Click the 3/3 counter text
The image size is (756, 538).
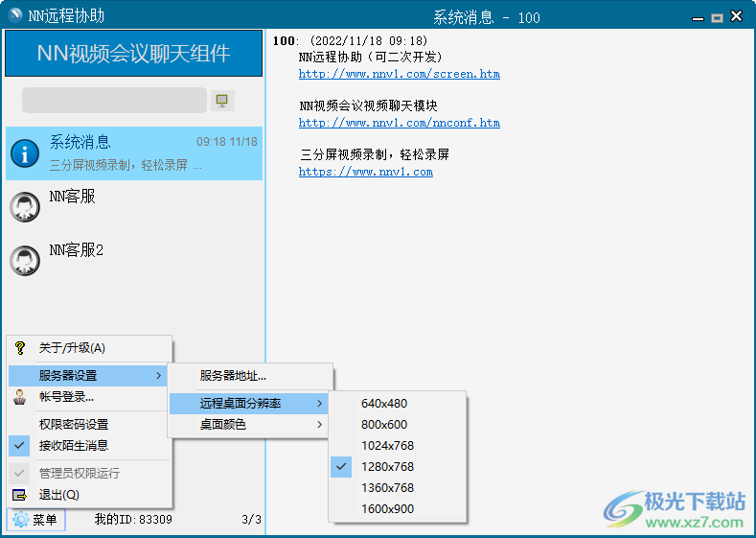[251, 520]
